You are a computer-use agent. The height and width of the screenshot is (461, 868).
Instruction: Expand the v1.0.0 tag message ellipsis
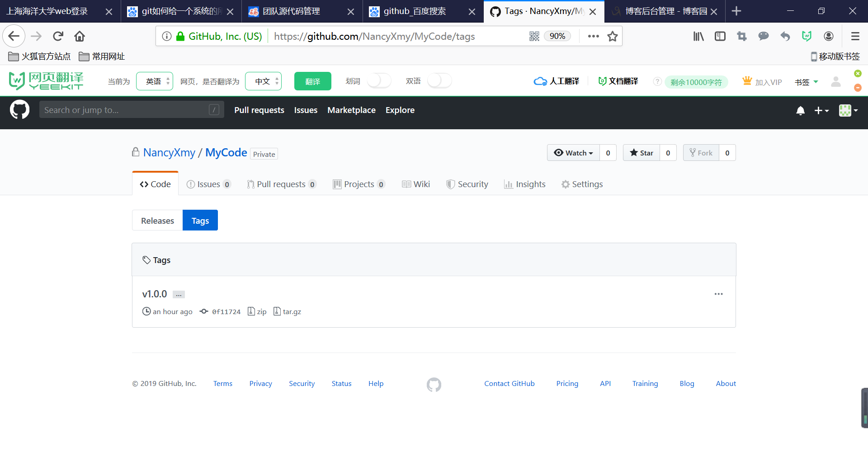[179, 295]
